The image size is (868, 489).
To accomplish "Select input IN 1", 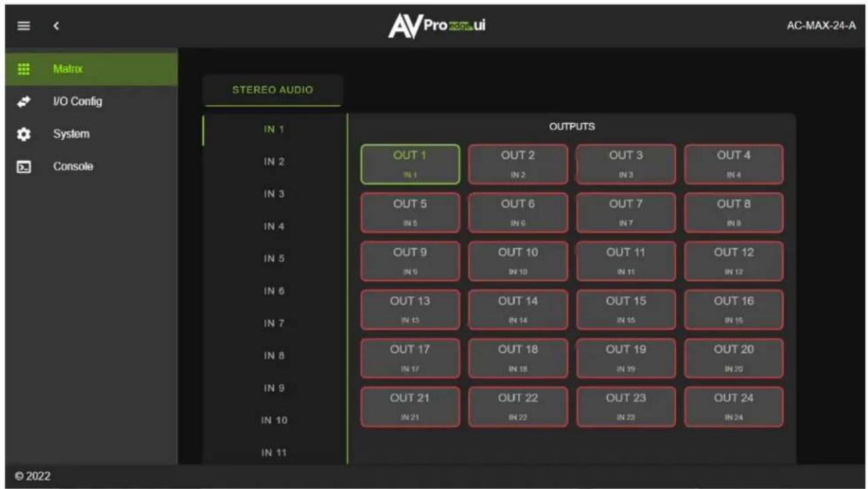I will 274,129.
